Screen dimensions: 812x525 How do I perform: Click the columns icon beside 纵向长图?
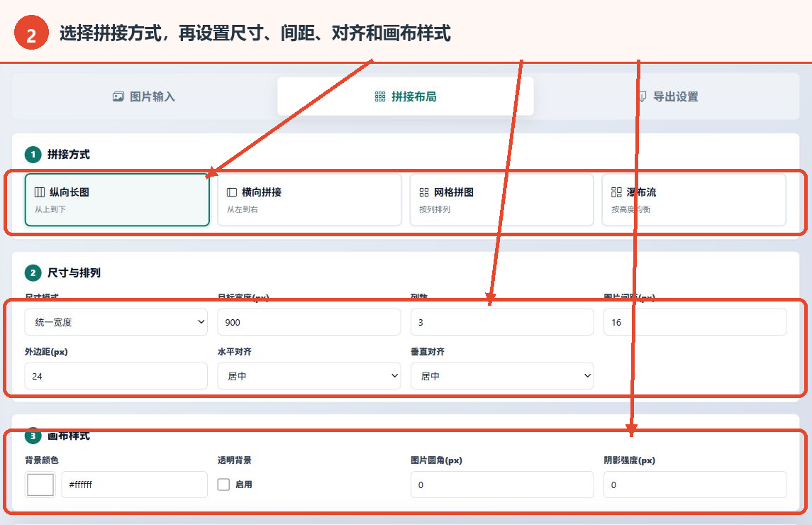click(x=39, y=192)
